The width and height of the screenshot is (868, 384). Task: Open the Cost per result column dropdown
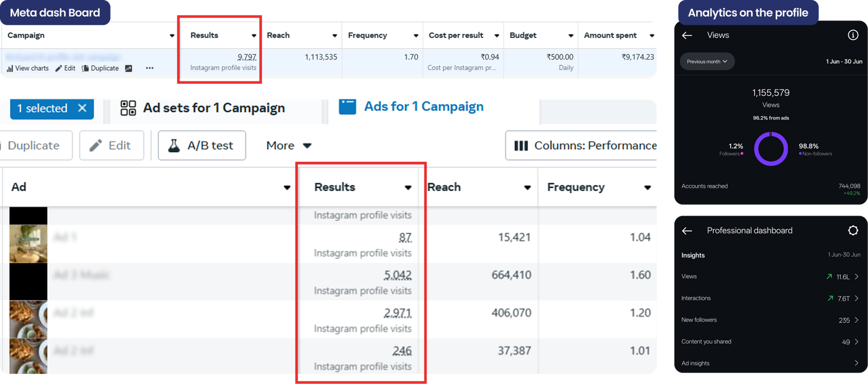coord(496,36)
